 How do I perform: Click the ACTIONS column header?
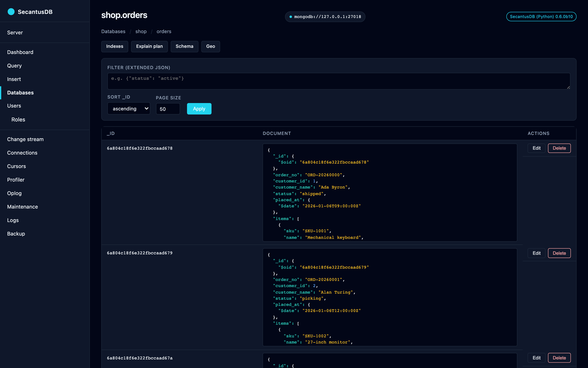[538, 133]
